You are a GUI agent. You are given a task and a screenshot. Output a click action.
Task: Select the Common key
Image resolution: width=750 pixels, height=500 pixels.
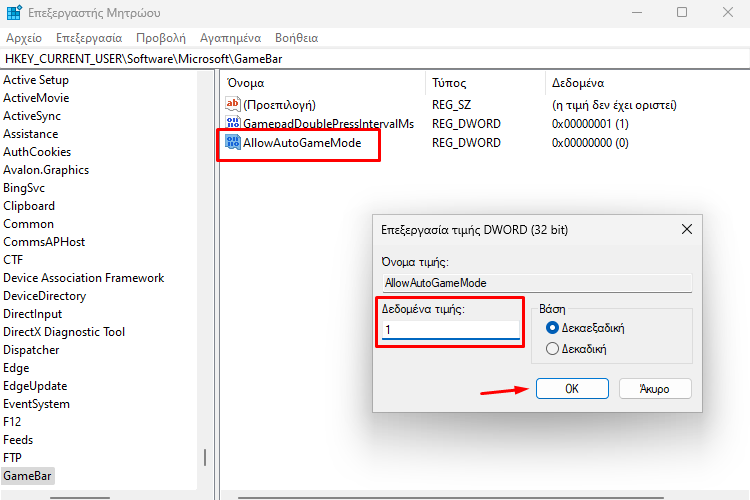click(28, 224)
